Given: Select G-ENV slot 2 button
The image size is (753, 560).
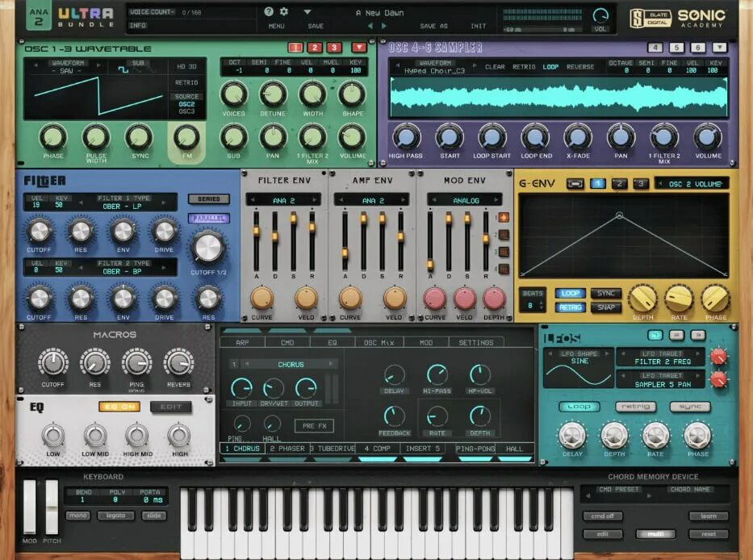Looking at the screenshot, I should pos(620,183).
